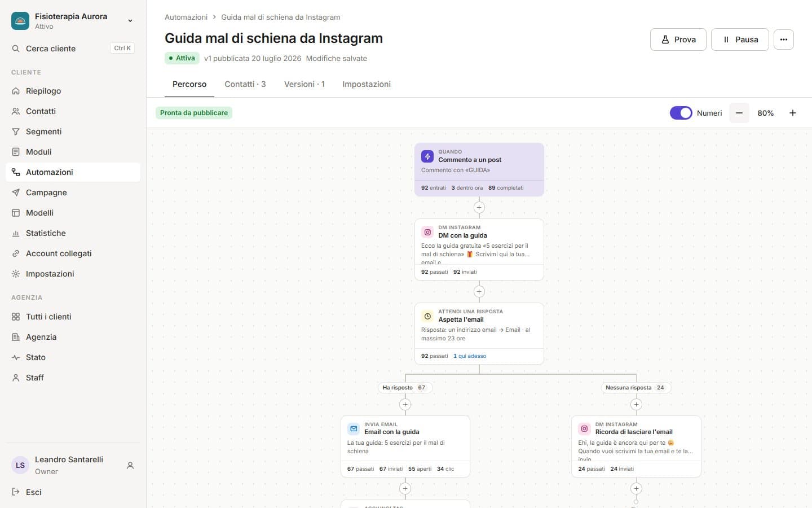The image size is (812, 508).
Task: Open Modelli in the sidebar
Action: pos(73,213)
